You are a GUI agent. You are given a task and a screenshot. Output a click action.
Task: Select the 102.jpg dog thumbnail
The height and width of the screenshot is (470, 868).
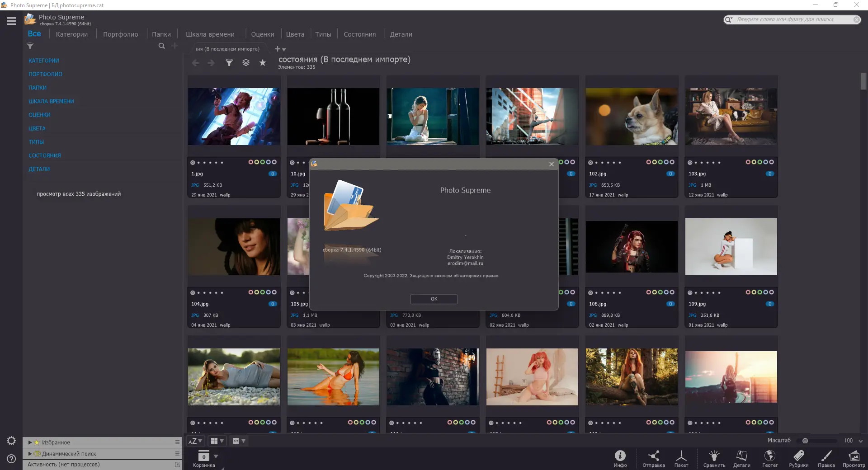632,117
